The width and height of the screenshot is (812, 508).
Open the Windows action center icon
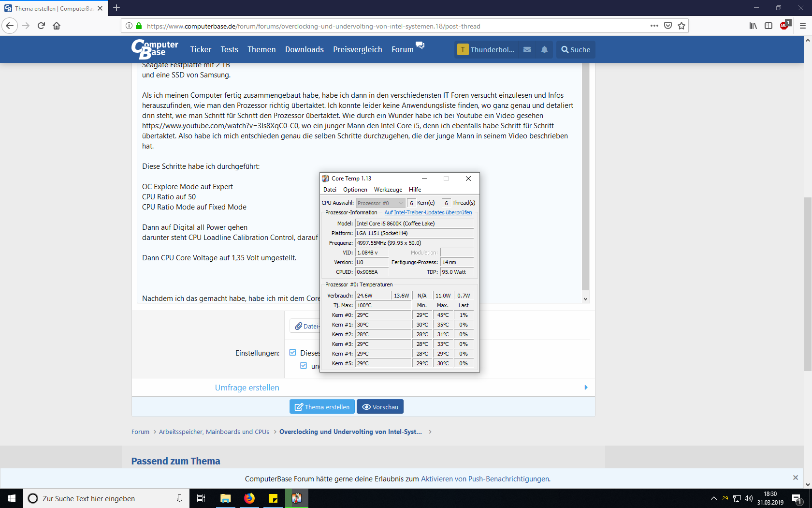[x=797, y=498]
